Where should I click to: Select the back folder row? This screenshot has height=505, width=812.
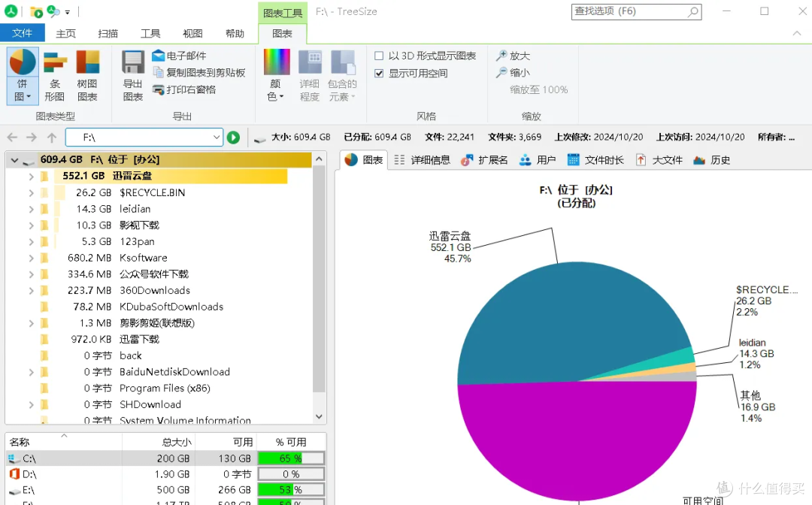pyautogui.click(x=159, y=355)
